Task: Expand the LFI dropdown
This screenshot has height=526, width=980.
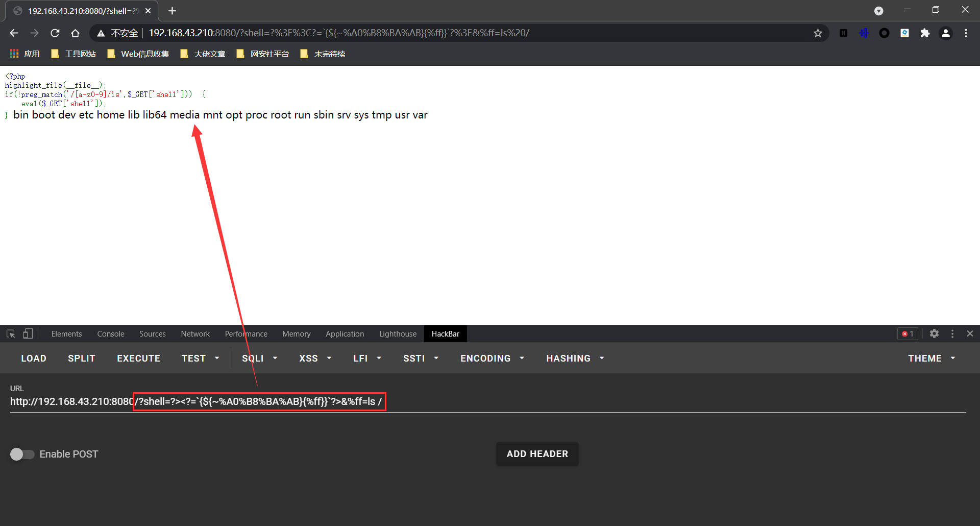Action: (x=367, y=358)
